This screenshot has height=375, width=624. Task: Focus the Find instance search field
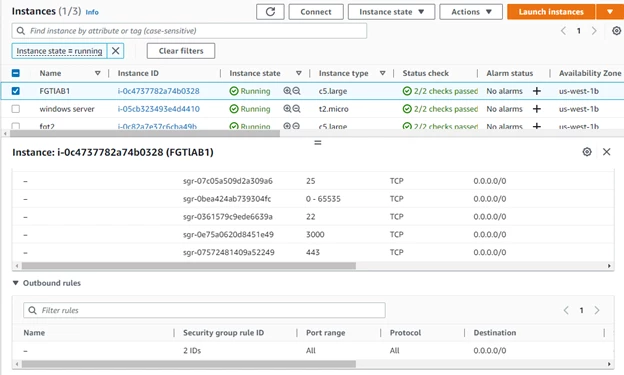coord(189,31)
